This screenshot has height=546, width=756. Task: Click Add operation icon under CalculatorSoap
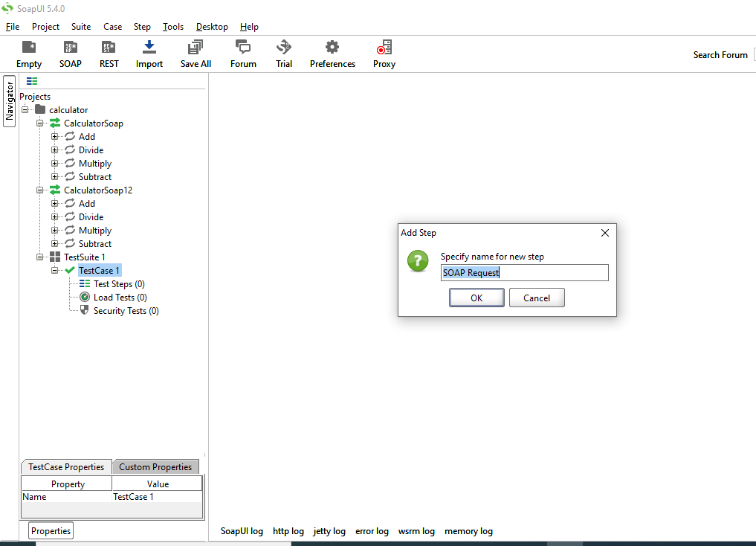point(70,137)
